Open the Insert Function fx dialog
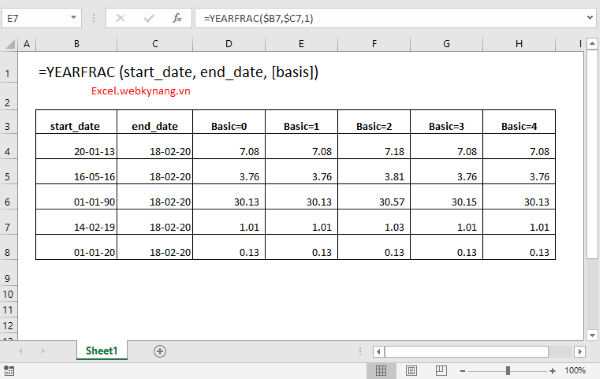600x379 pixels. click(x=177, y=18)
